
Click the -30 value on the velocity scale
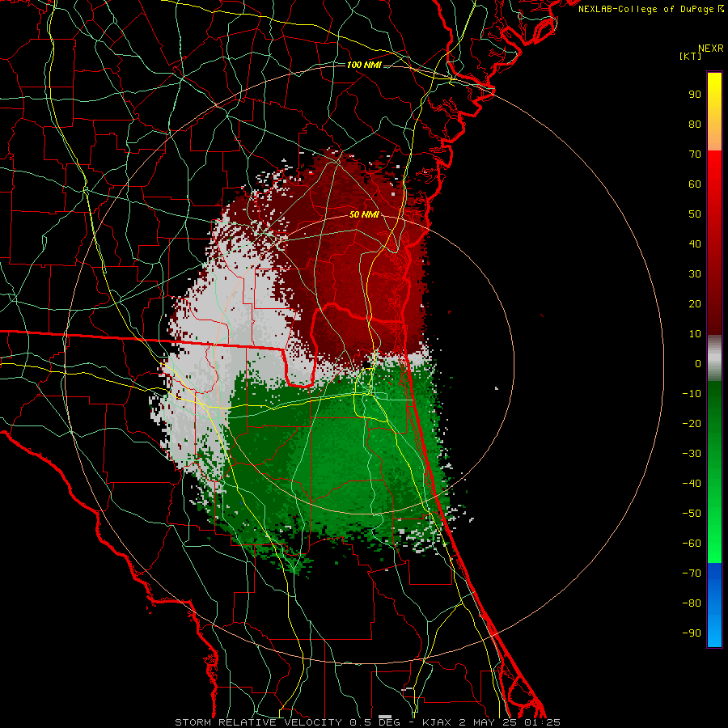click(x=692, y=454)
